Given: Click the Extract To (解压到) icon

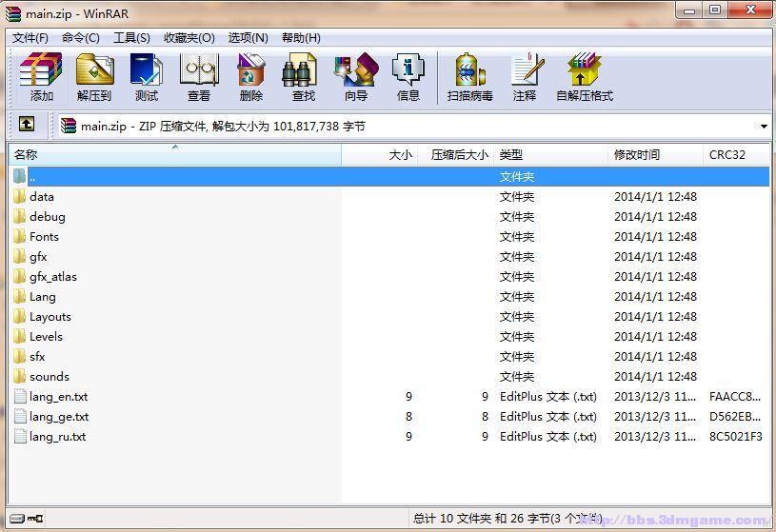Looking at the screenshot, I should coord(94,77).
